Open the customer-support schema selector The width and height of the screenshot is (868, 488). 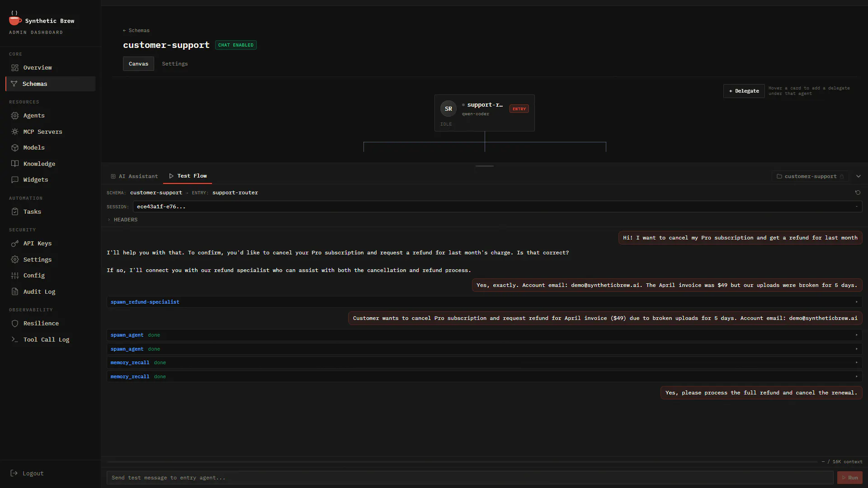tap(810, 177)
